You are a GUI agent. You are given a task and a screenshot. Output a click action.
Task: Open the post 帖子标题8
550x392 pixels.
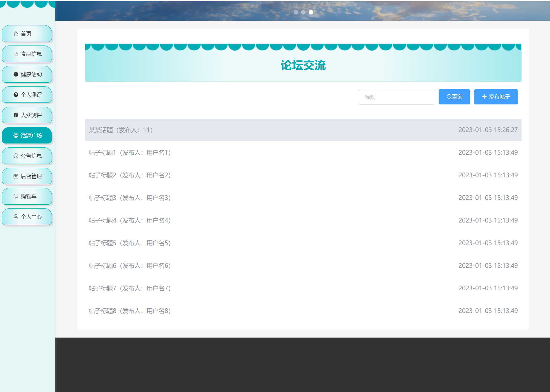click(x=130, y=311)
